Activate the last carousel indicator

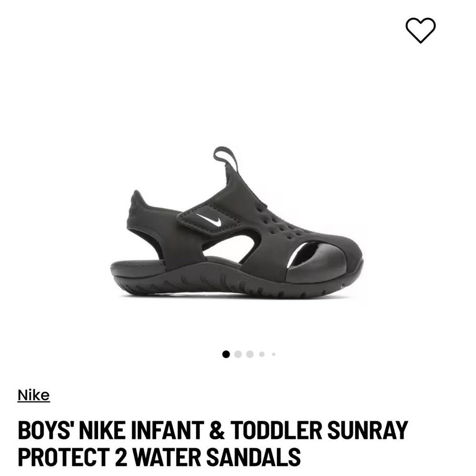pyautogui.click(x=274, y=354)
